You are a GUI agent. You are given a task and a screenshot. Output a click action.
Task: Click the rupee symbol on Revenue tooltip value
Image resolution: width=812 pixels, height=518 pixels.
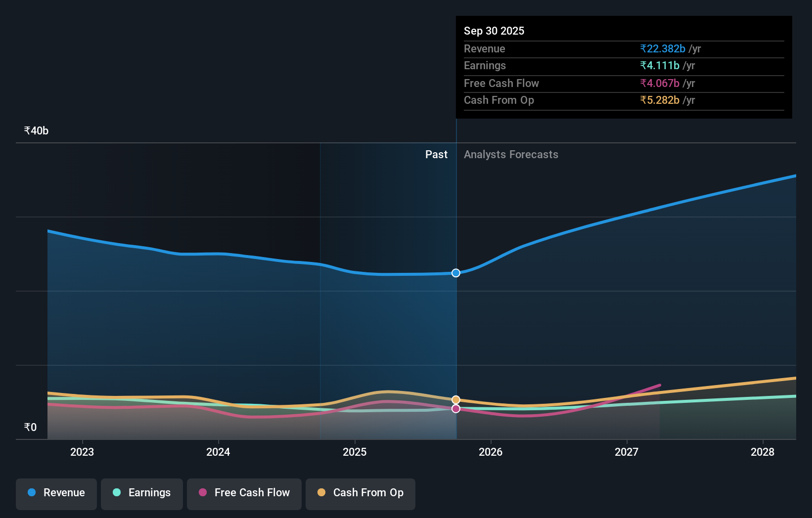point(644,48)
